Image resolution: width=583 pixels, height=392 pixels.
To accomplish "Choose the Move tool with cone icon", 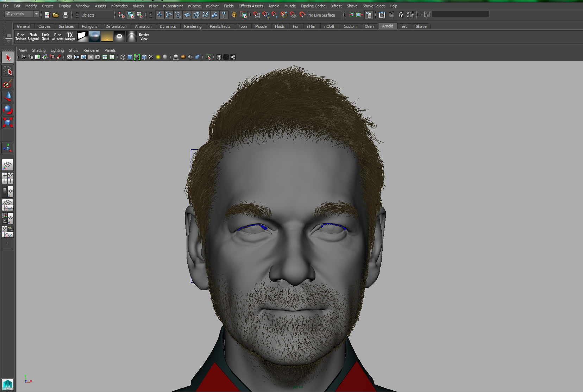I will click(x=8, y=97).
